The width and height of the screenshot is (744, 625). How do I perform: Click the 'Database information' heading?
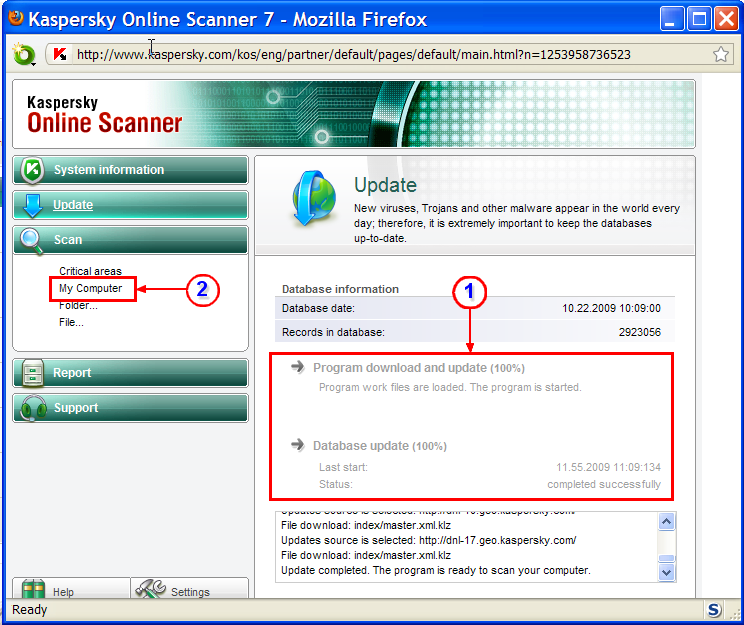click(340, 289)
